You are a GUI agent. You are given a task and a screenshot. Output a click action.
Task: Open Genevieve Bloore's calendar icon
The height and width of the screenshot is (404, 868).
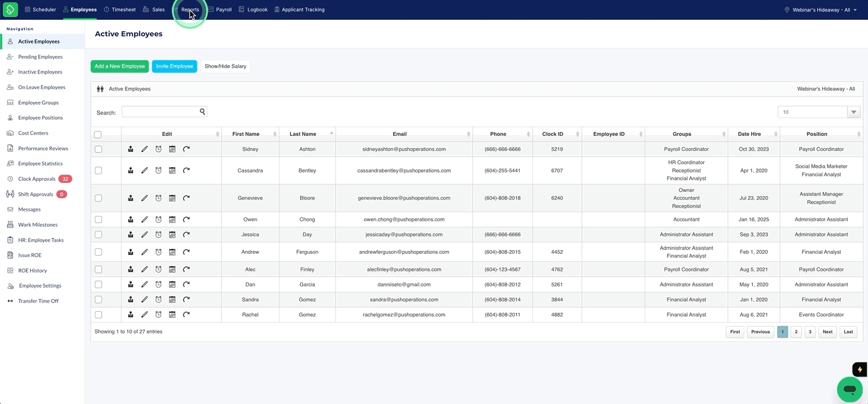click(172, 198)
